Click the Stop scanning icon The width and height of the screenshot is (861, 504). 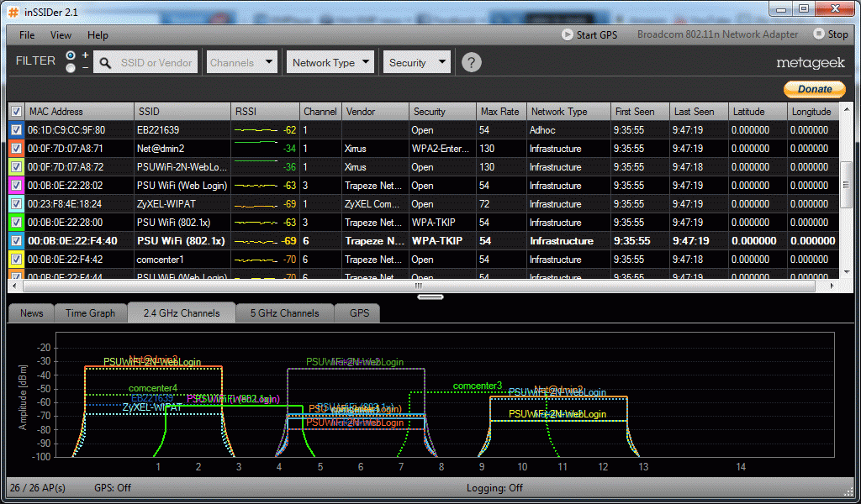click(819, 34)
